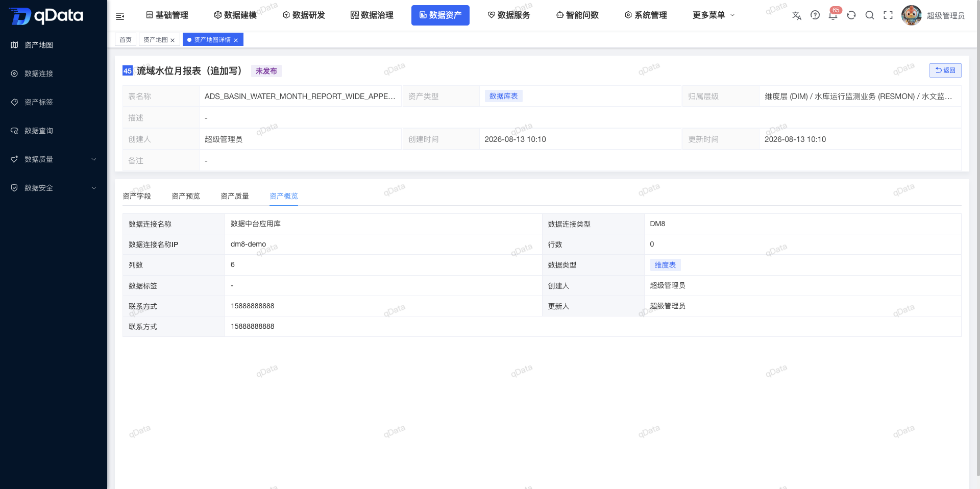Click the 数据中台应用库 connection name value
The width and height of the screenshot is (980, 489).
[x=256, y=224]
